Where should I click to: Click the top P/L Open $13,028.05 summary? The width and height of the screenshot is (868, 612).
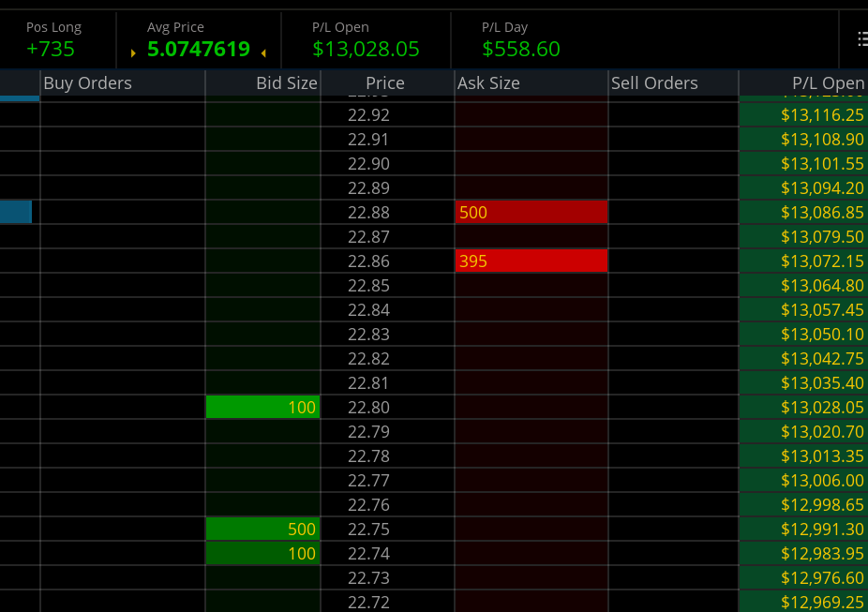pyautogui.click(x=366, y=50)
